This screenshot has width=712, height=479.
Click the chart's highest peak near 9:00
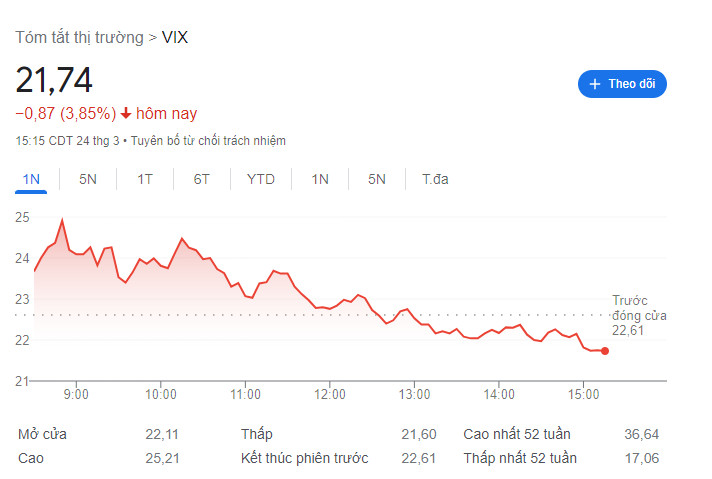62,220
